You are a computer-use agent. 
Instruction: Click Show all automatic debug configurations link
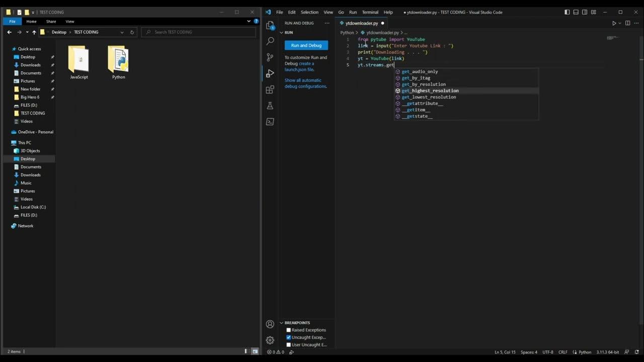[x=305, y=83]
